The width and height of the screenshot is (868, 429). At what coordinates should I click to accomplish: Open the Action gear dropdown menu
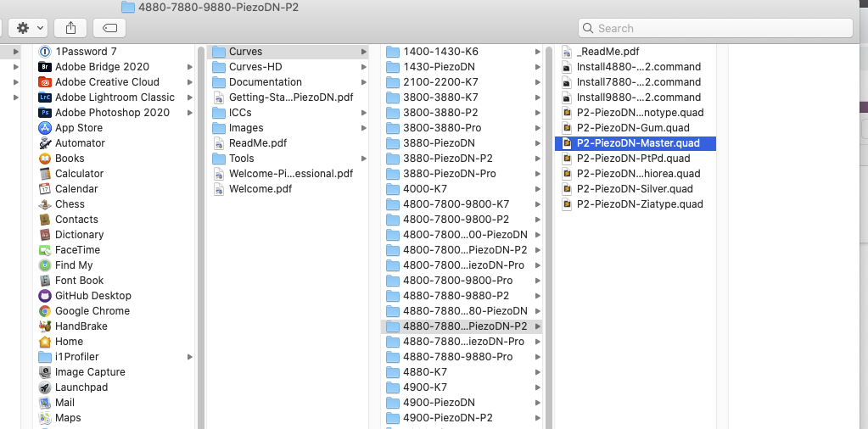click(x=29, y=28)
